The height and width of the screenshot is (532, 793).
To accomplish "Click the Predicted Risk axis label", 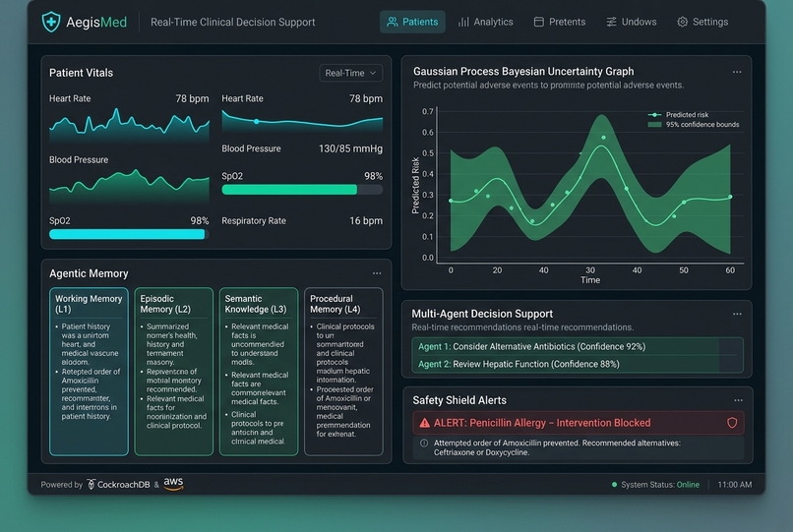I will pos(416,186).
